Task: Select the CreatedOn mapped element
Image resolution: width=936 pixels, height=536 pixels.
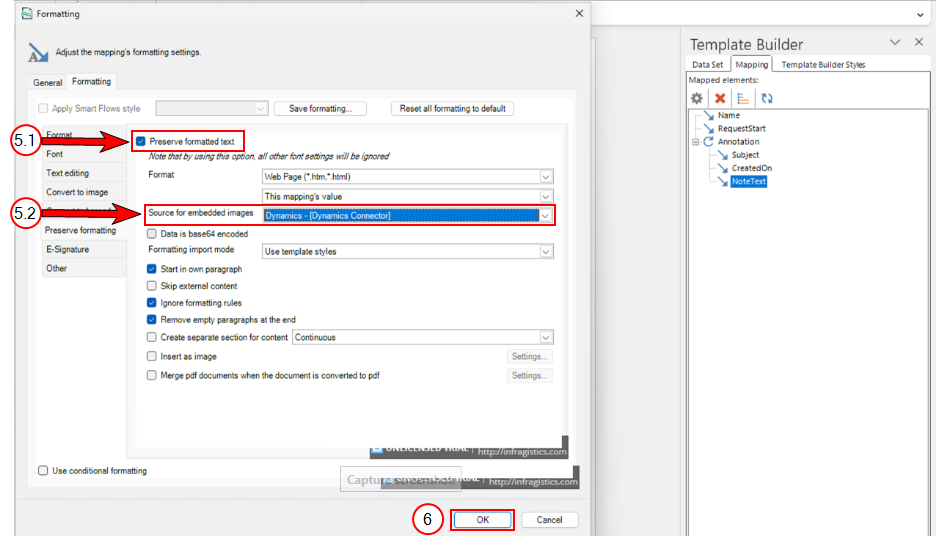Action: [x=752, y=168]
